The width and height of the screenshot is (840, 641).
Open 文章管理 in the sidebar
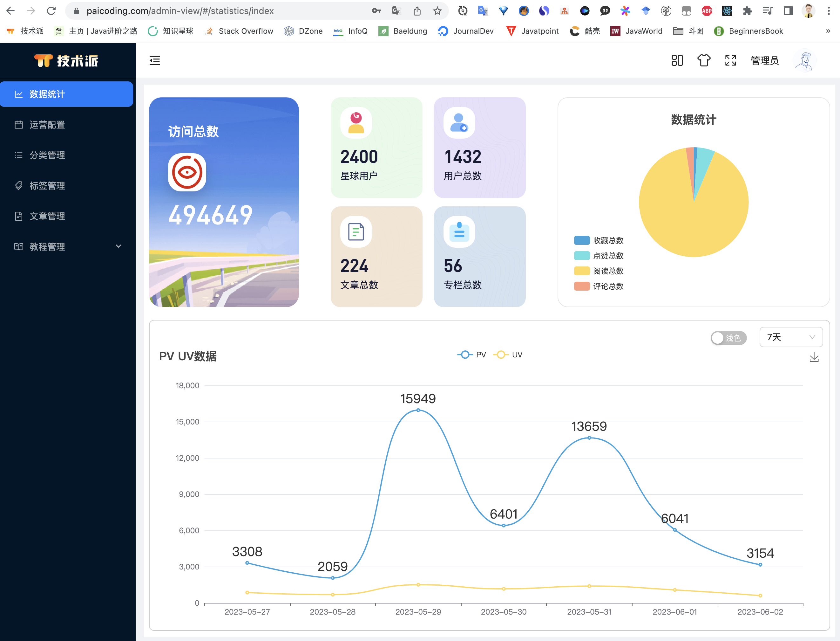(47, 216)
